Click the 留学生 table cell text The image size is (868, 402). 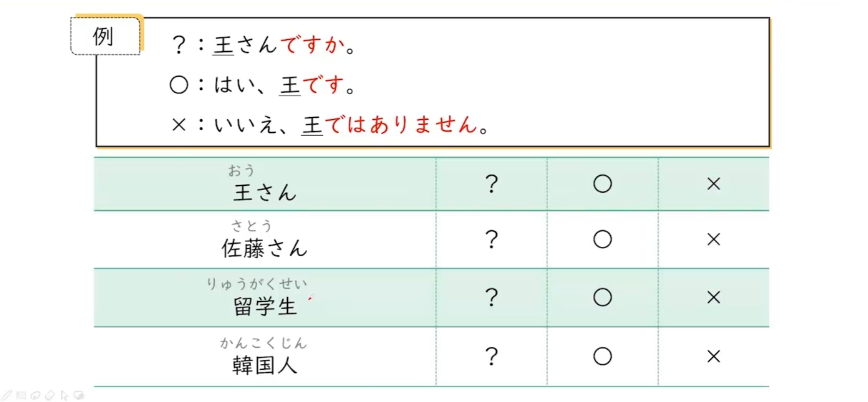coord(265,306)
